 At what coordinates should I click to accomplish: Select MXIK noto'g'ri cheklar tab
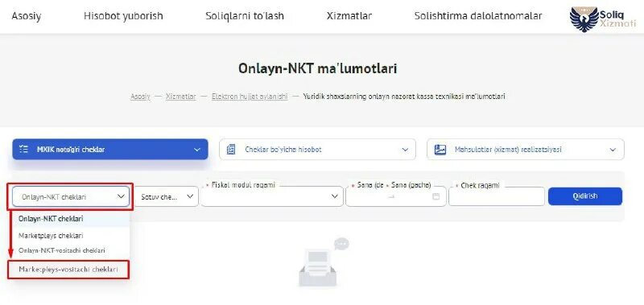click(x=110, y=150)
